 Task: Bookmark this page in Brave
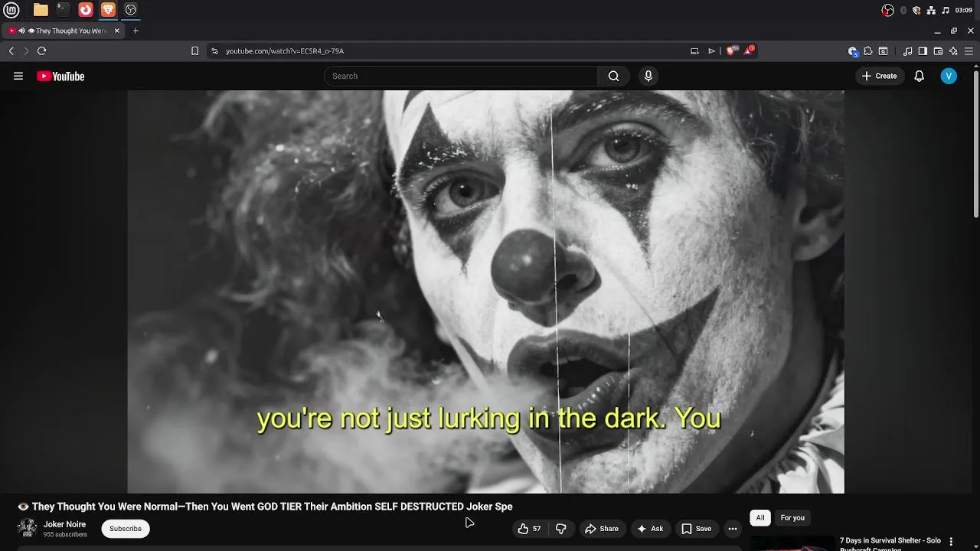[194, 51]
